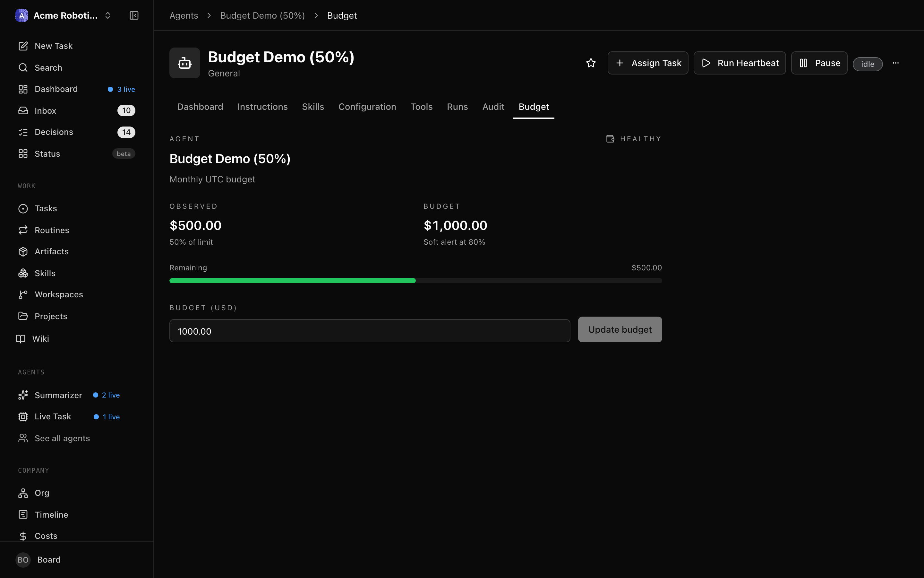The height and width of the screenshot is (578, 924).
Task: Collapse the sidebar panel icon
Action: point(134,15)
